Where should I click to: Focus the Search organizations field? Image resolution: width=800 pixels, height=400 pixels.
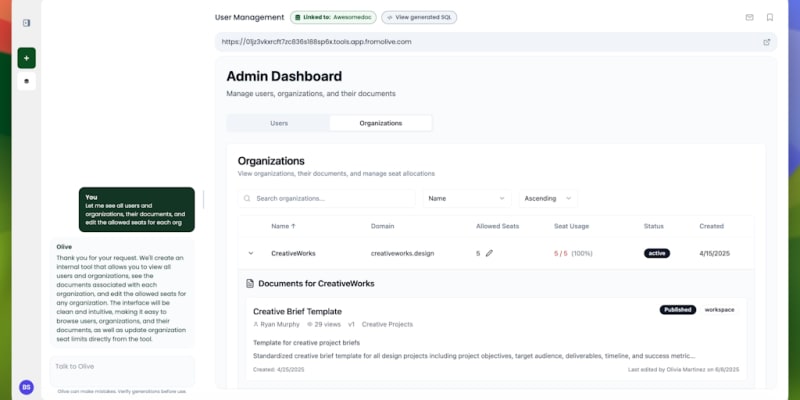pos(327,199)
